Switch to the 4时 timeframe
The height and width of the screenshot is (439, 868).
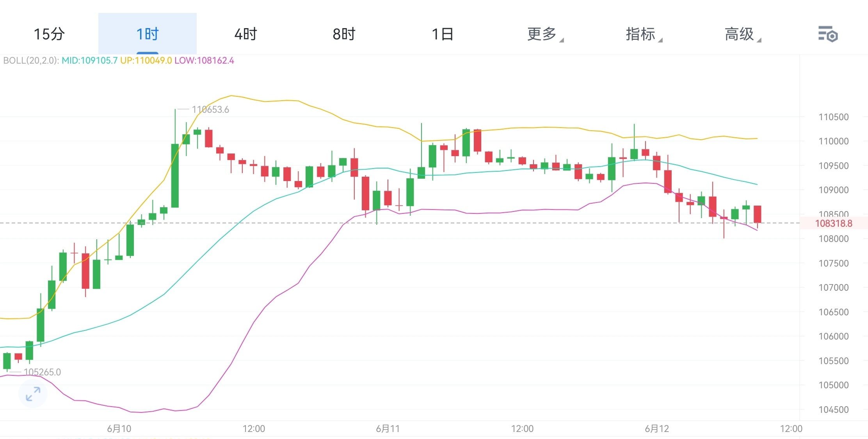(246, 34)
